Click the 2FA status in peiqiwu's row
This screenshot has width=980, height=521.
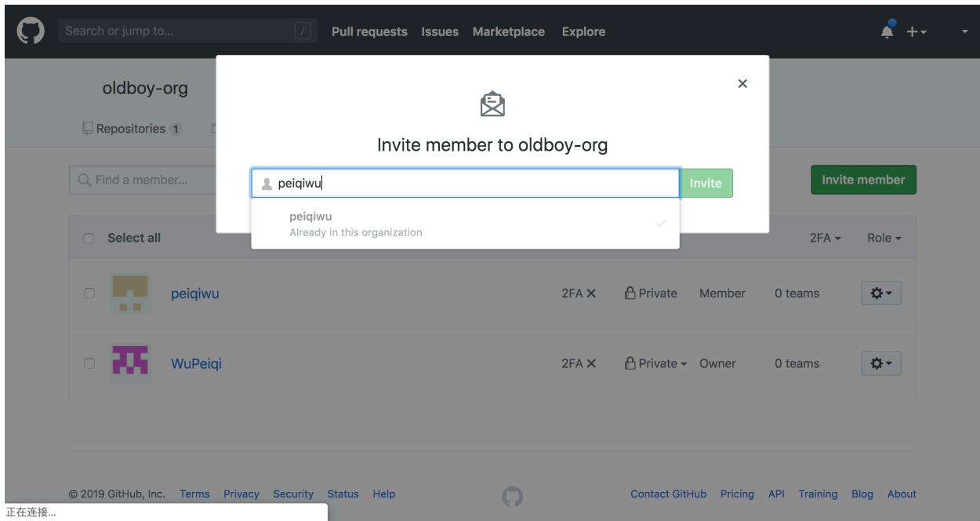pos(579,294)
